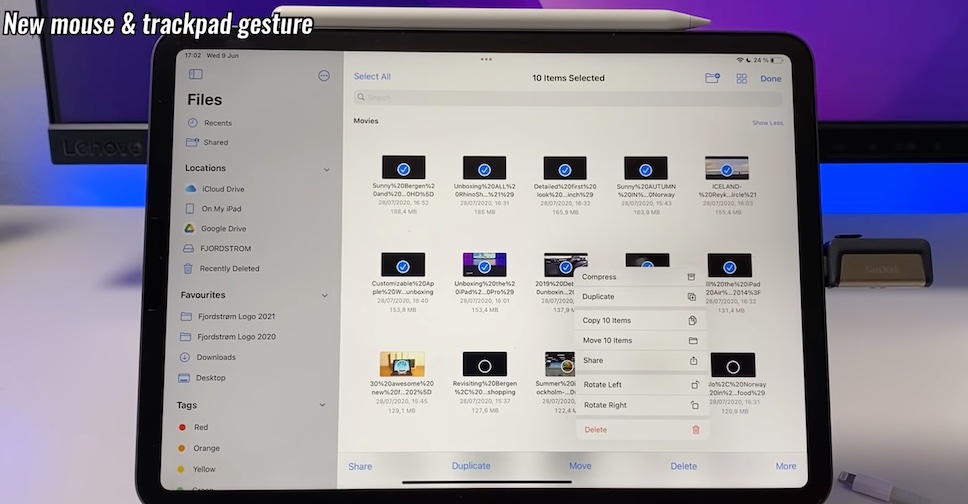Toggle the sidebar panel icon
The height and width of the screenshot is (504, 968).
(196, 75)
